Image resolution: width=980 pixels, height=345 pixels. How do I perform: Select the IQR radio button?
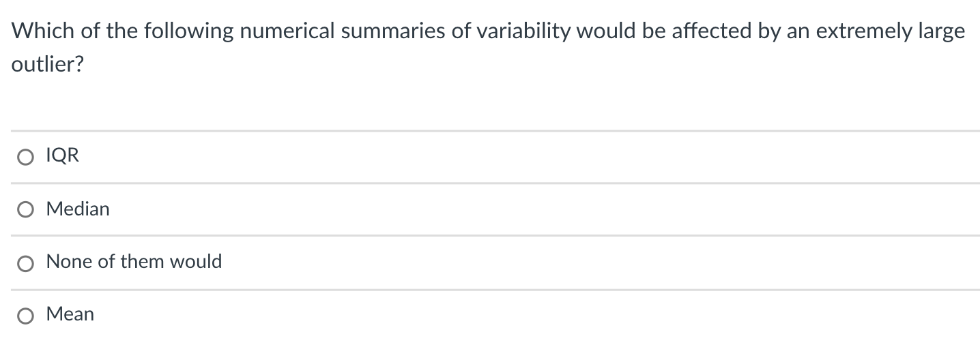[26, 157]
